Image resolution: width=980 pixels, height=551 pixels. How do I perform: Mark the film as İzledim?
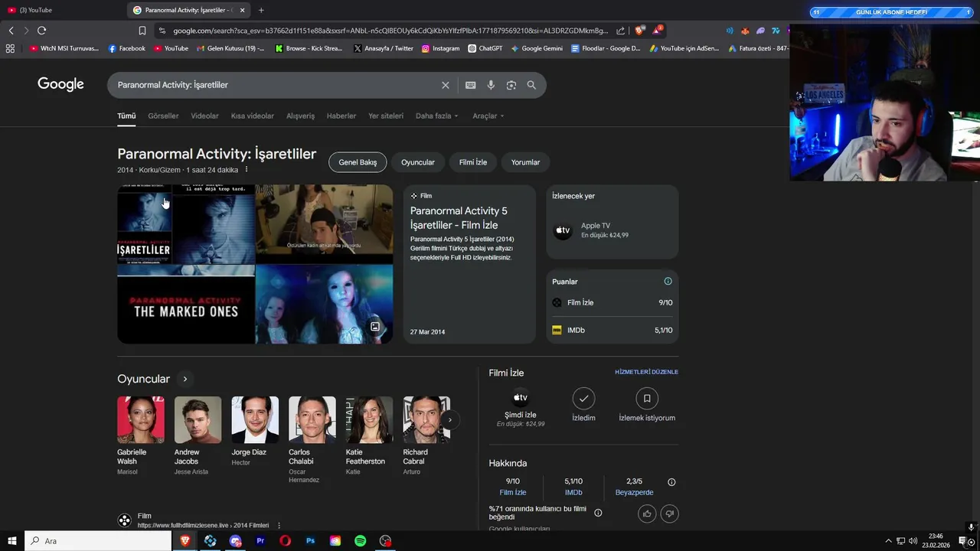(x=583, y=398)
